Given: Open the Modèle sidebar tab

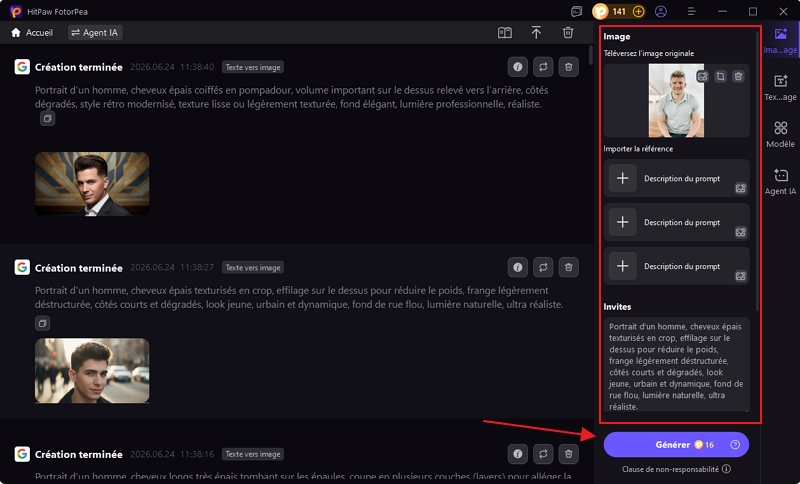Looking at the screenshot, I should pyautogui.click(x=780, y=135).
